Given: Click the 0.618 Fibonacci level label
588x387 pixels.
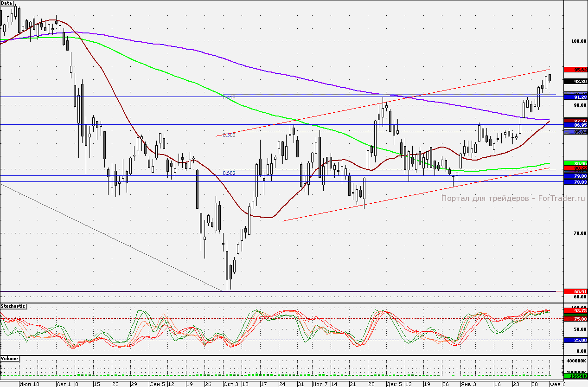Looking at the screenshot, I should click(229, 97).
